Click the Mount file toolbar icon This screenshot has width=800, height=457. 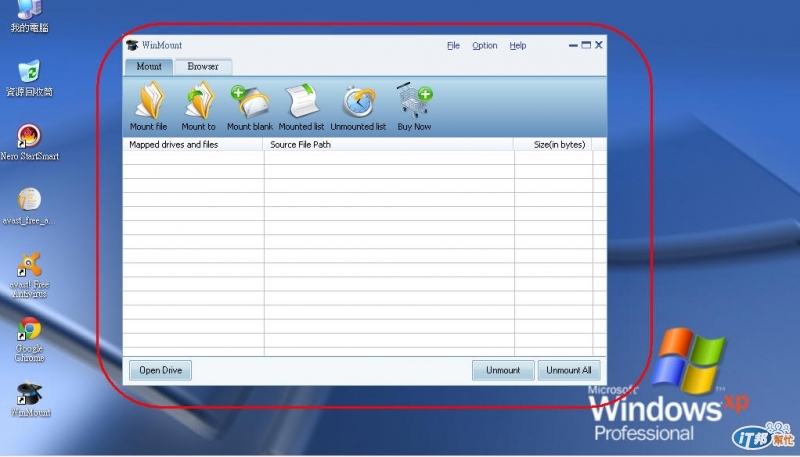click(x=149, y=100)
